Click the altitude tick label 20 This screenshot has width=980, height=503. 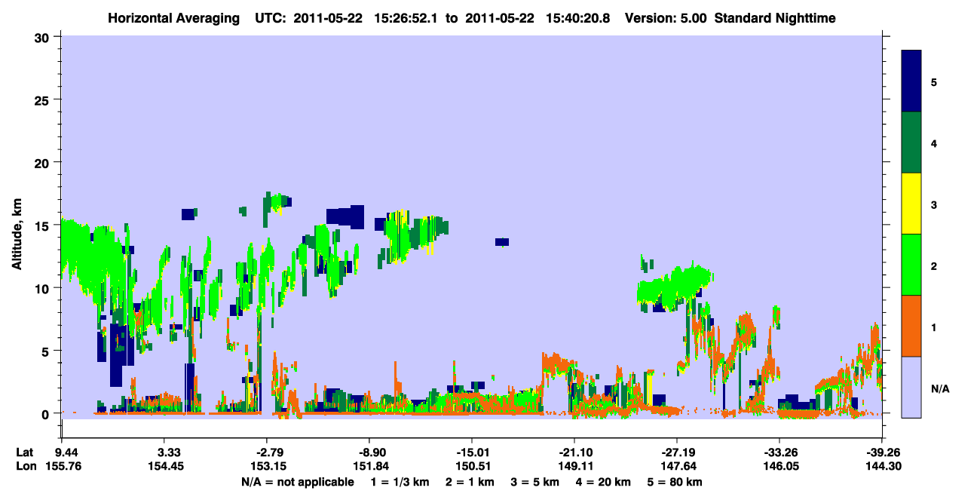[x=44, y=162]
